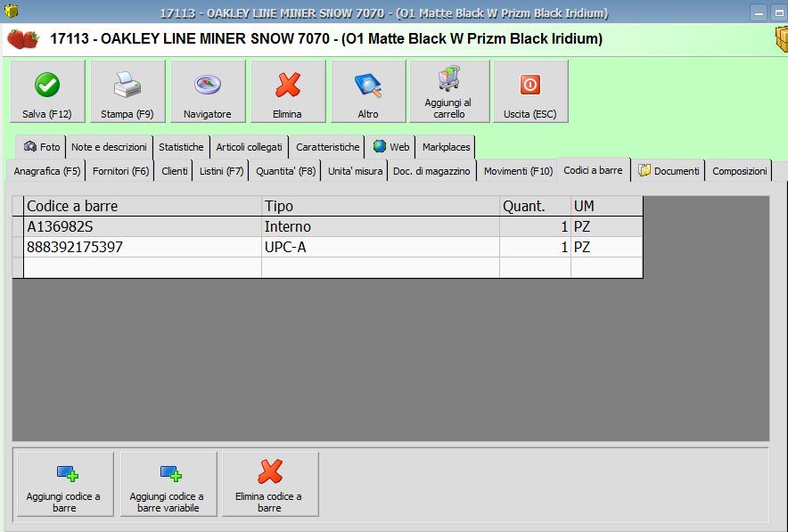The height and width of the screenshot is (532, 788).
Task: Open the Fornitori (F6) tab
Action: click(120, 171)
